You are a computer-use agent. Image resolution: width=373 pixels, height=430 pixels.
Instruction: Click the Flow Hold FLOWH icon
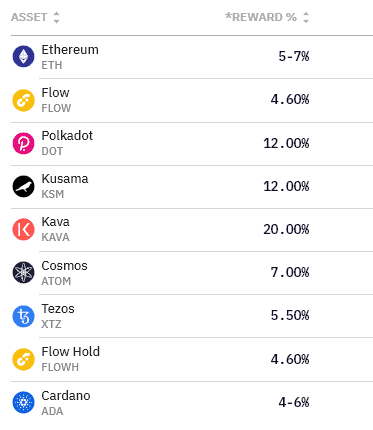pyautogui.click(x=23, y=359)
